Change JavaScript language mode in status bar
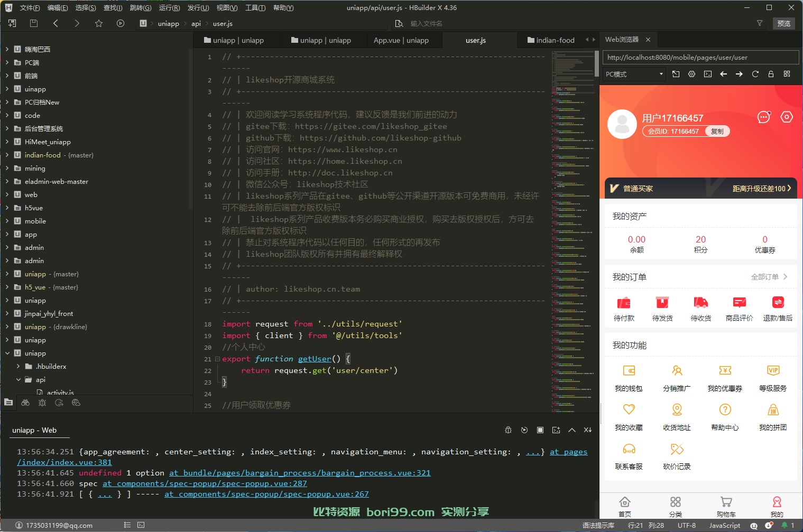 point(724,525)
